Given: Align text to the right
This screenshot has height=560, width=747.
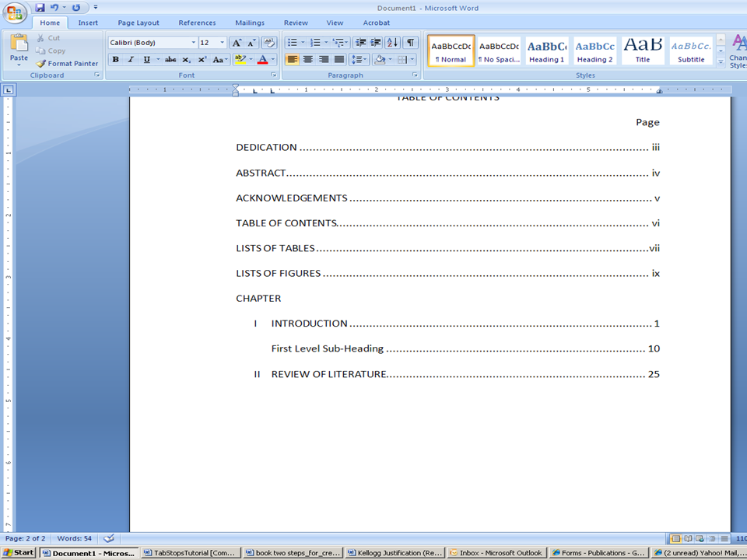Looking at the screenshot, I should [324, 60].
